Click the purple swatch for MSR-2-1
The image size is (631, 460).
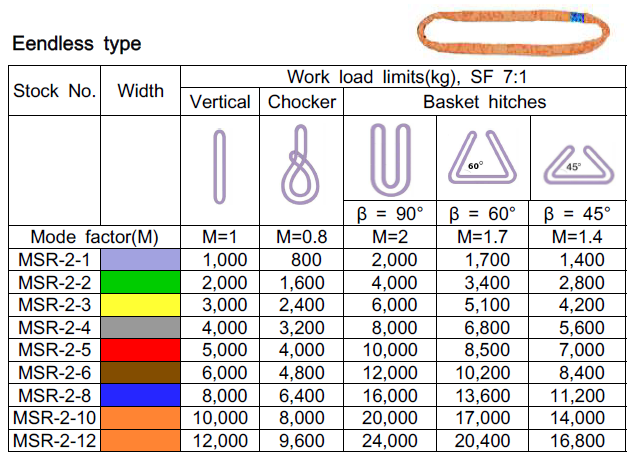[x=141, y=259]
